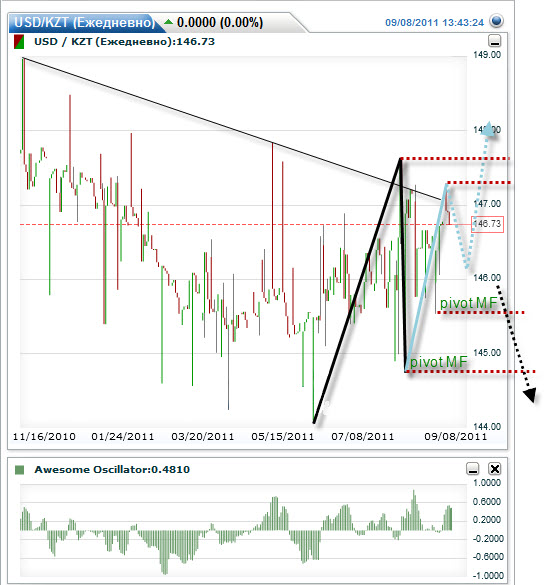Image resolution: width=559 pixels, height=585 pixels.
Task: Click the upper pivot MF label
Action: pos(469,303)
